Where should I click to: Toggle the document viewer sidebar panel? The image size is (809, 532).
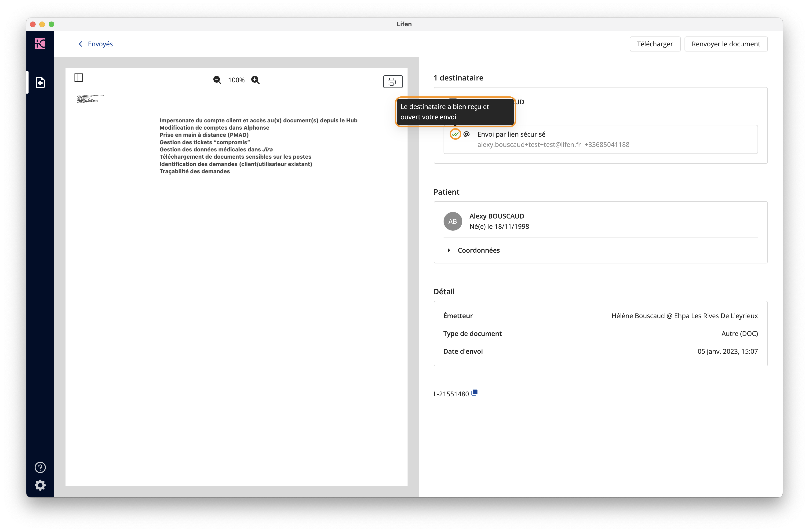point(79,78)
